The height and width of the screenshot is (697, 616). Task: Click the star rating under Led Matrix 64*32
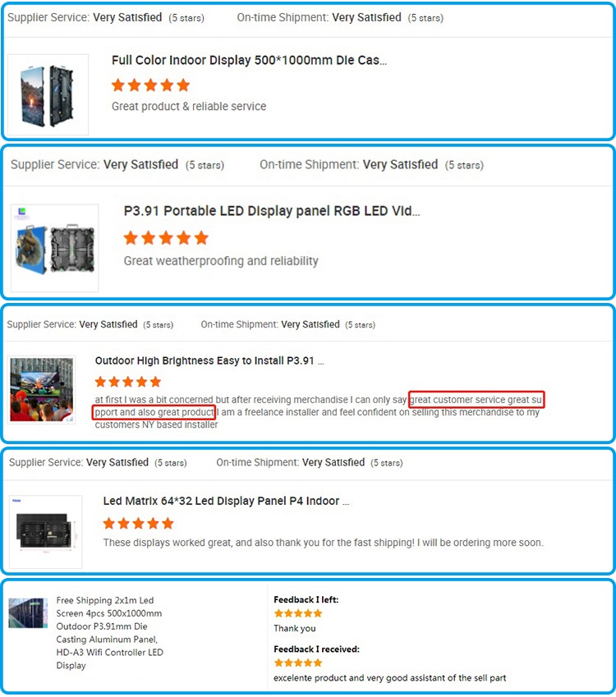pos(138,523)
